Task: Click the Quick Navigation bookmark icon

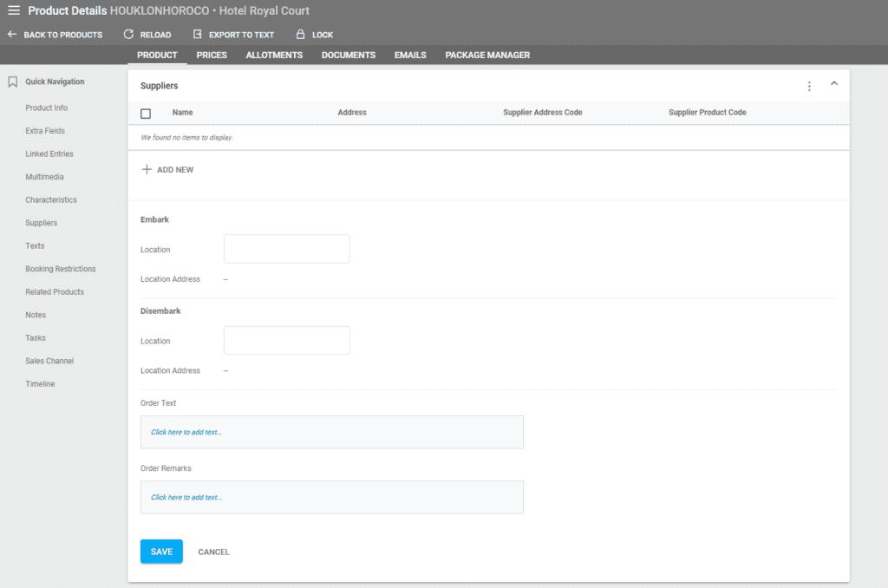Action: click(13, 82)
